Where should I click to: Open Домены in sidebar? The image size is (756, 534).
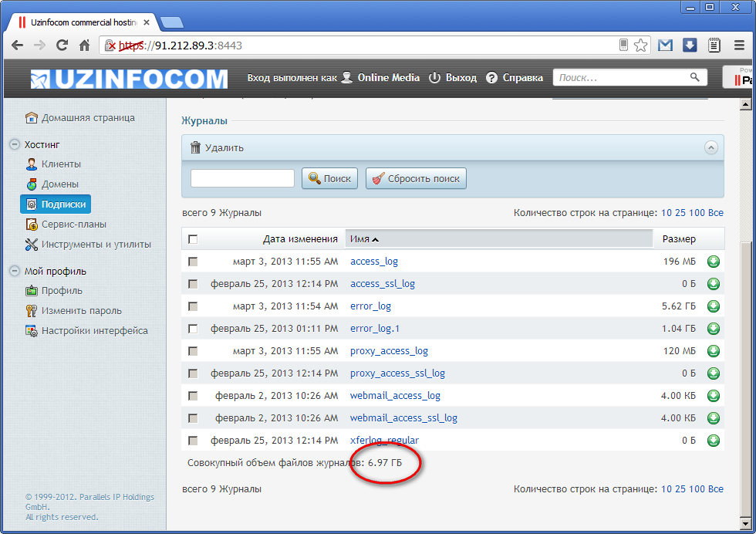tap(52, 184)
